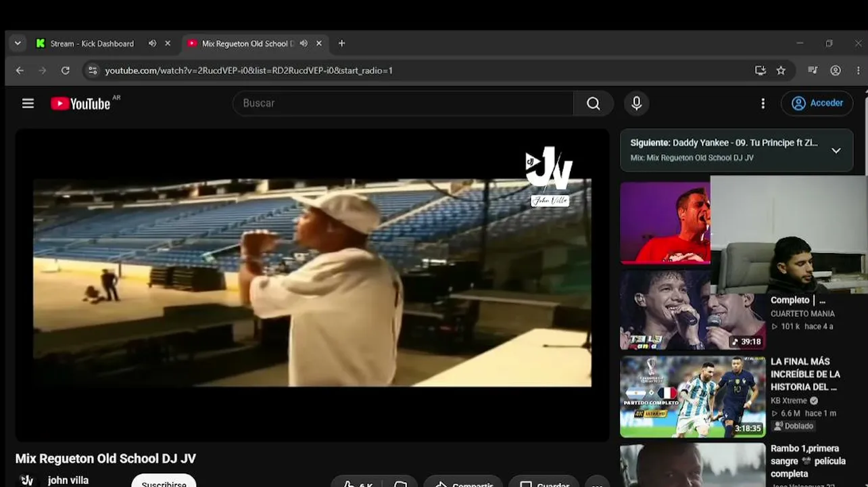Click the '6.6 M hace 1 m' stats text
The width and height of the screenshot is (868, 487).
coord(803,413)
